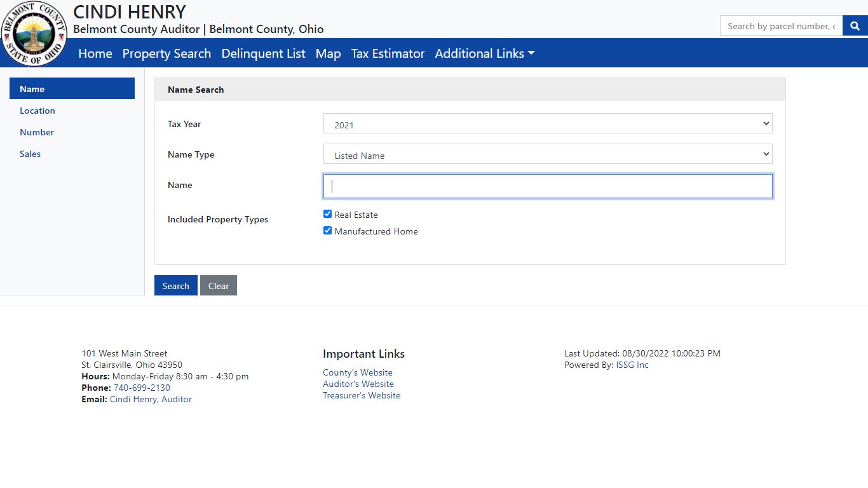This screenshot has height=488, width=868.
Task: Expand the Additional Links menu
Action: point(484,53)
